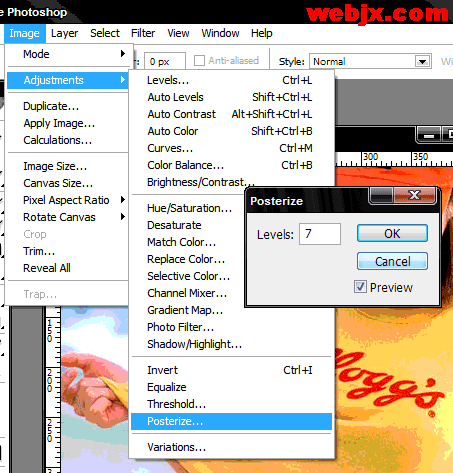The image size is (453, 473).
Task: Click the feather px input field
Action: (x=165, y=61)
